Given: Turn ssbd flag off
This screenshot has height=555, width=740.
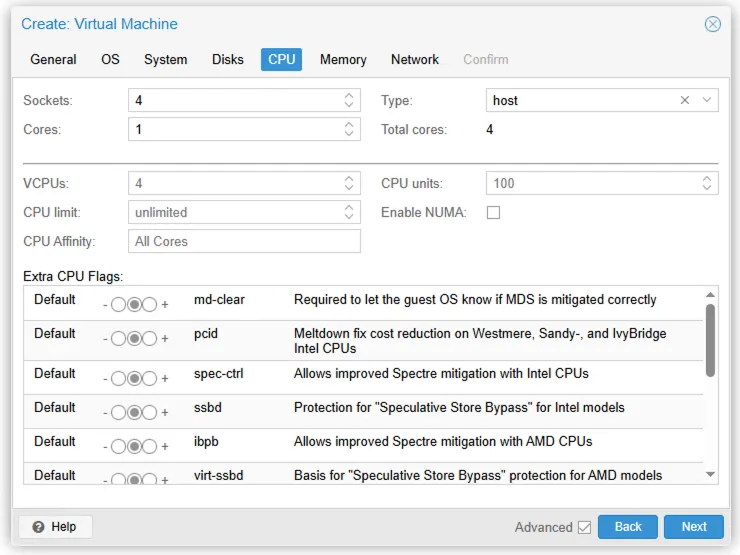Looking at the screenshot, I should [x=118, y=412].
